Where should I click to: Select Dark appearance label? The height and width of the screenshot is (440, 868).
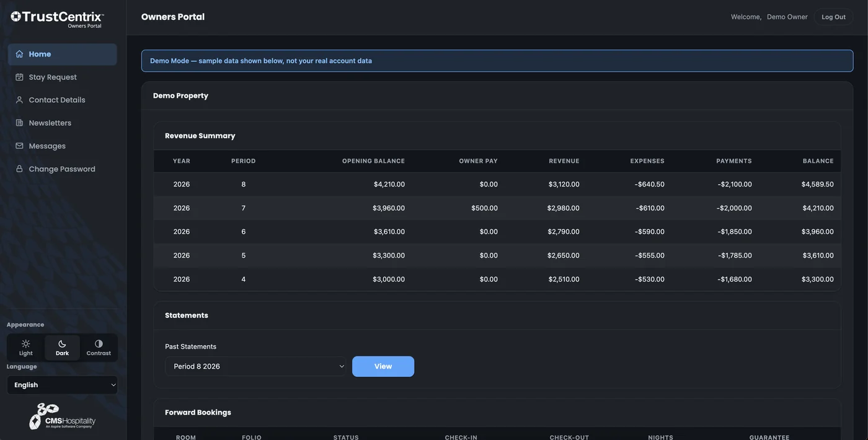pyautogui.click(x=62, y=353)
